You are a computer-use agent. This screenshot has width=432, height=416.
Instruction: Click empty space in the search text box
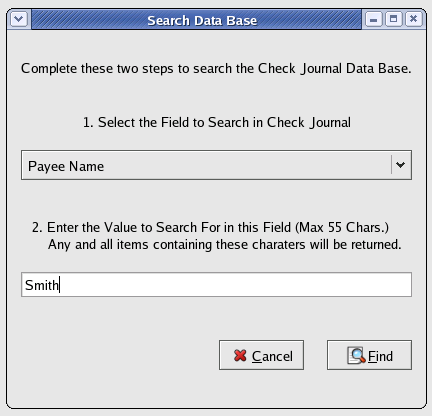click(x=233, y=285)
